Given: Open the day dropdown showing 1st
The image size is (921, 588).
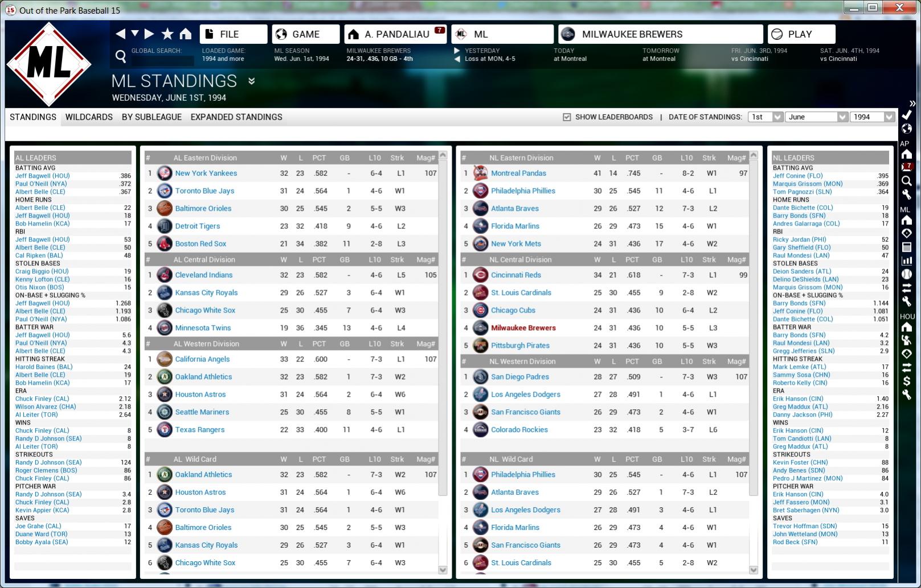Looking at the screenshot, I should pos(766,117).
